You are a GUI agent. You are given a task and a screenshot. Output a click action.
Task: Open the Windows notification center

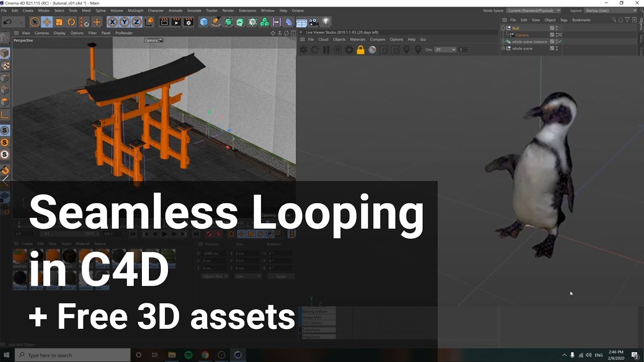pos(635,355)
